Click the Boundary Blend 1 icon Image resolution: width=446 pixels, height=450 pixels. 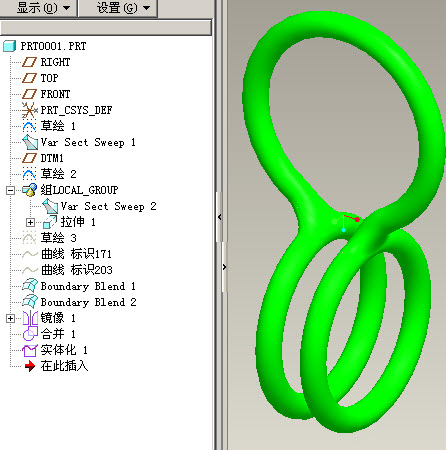point(30,286)
